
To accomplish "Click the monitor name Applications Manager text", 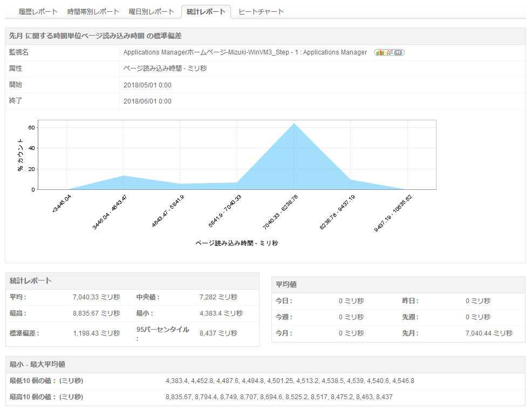I will pyautogui.click(x=245, y=52).
